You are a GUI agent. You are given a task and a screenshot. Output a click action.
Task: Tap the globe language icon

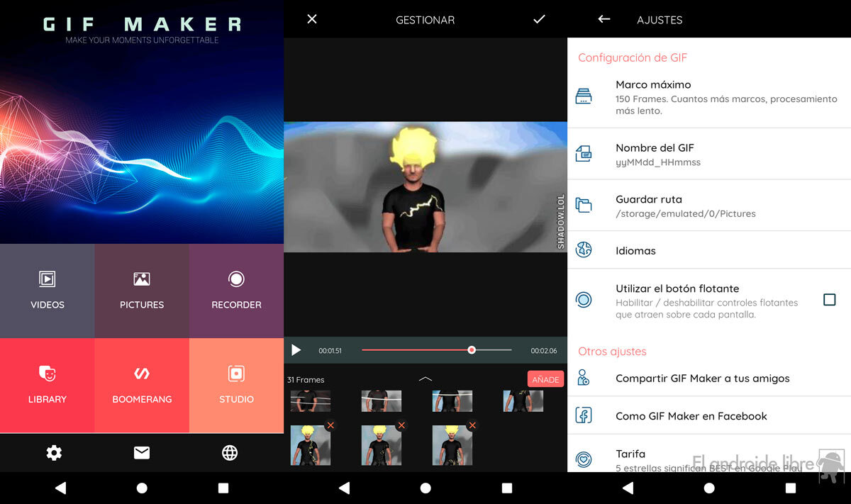click(x=229, y=453)
